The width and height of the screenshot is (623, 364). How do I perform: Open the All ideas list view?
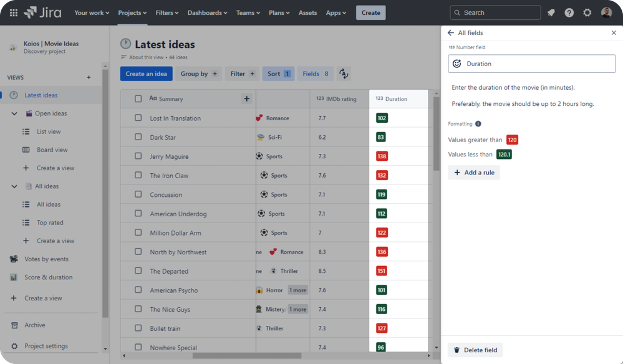point(49,204)
